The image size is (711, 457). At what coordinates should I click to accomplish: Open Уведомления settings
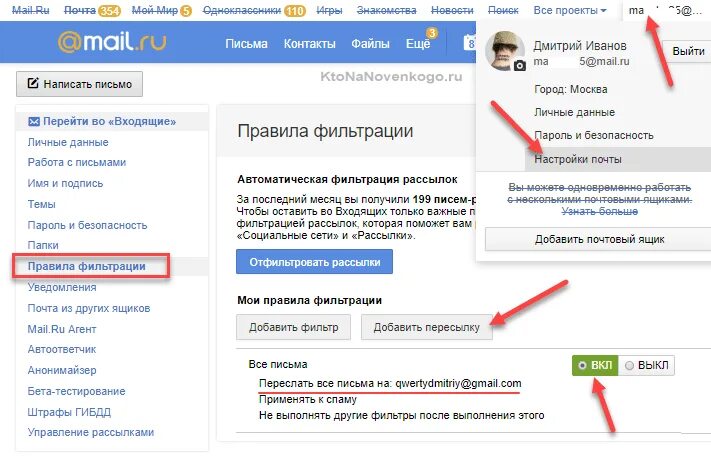pos(62,287)
